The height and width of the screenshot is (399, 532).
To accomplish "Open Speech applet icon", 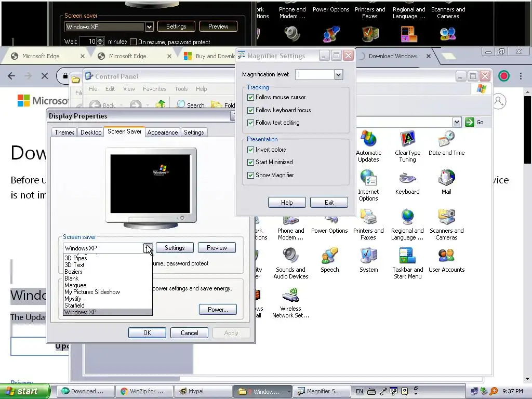I will [x=330, y=260].
